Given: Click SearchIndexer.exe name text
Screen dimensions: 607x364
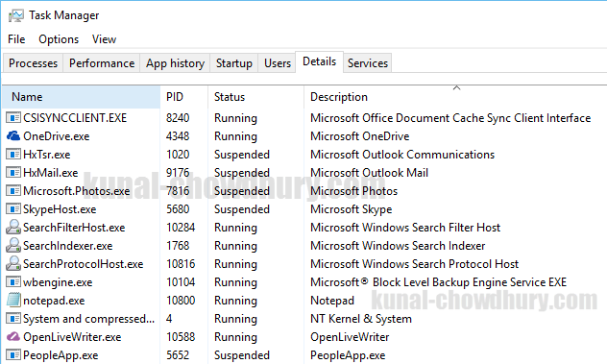Looking at the screenshot, I should point(68,246).
